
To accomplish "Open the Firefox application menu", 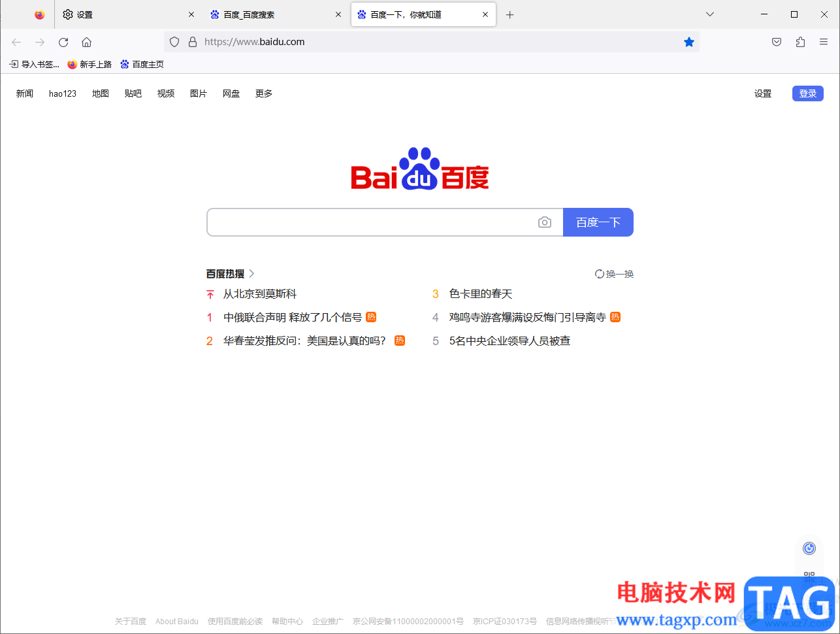I will point(824,42).
